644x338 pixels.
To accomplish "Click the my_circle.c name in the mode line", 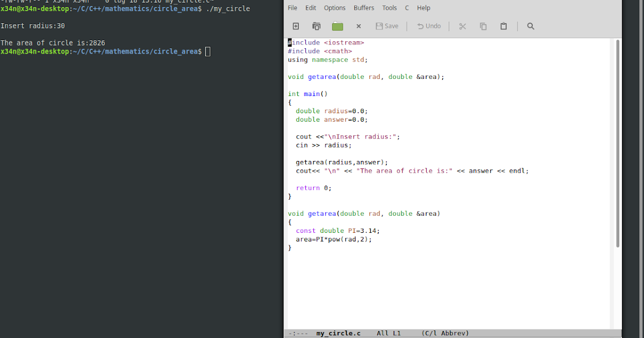I will click(338, 333).
